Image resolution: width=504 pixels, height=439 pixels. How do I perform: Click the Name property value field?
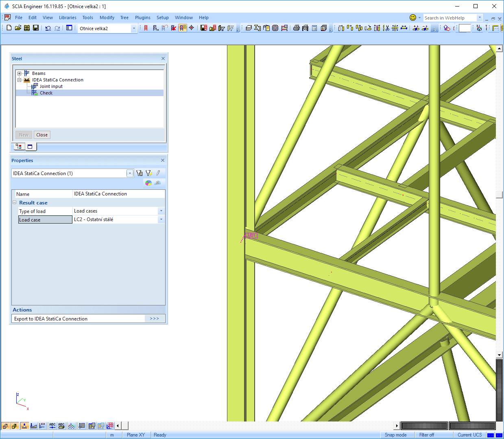tap(119, 194)
